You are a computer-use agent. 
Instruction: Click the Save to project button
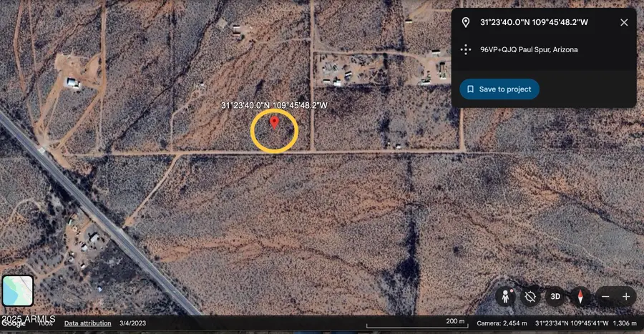499,89
